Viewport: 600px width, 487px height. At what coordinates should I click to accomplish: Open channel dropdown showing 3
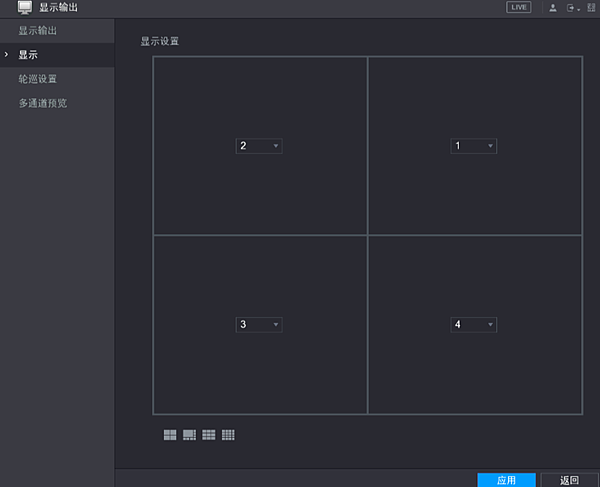[259, 324]
